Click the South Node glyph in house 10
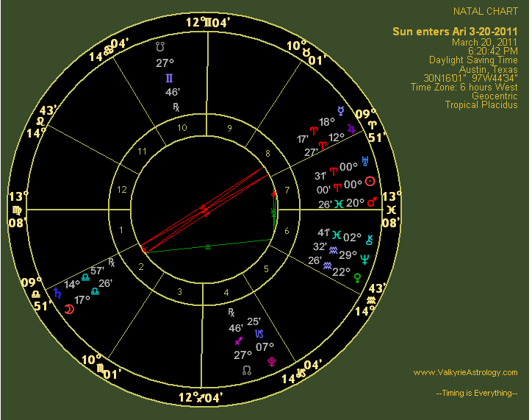This screenshot has height=420, width=532. point(161,46)
